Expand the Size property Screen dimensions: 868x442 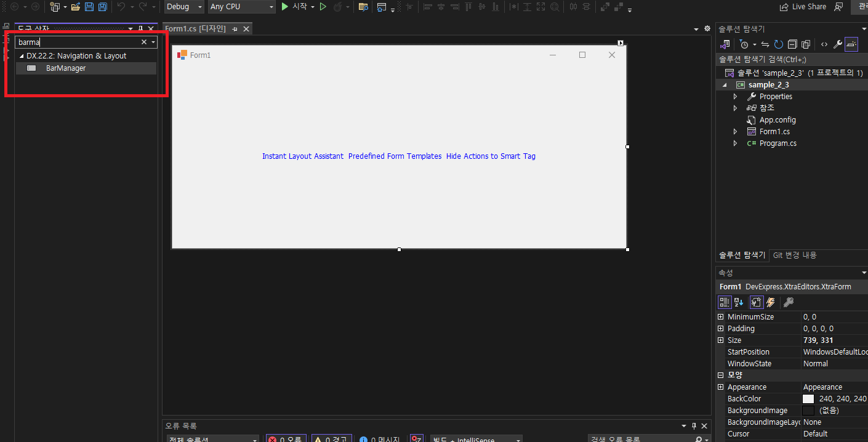tap(721, 340)
